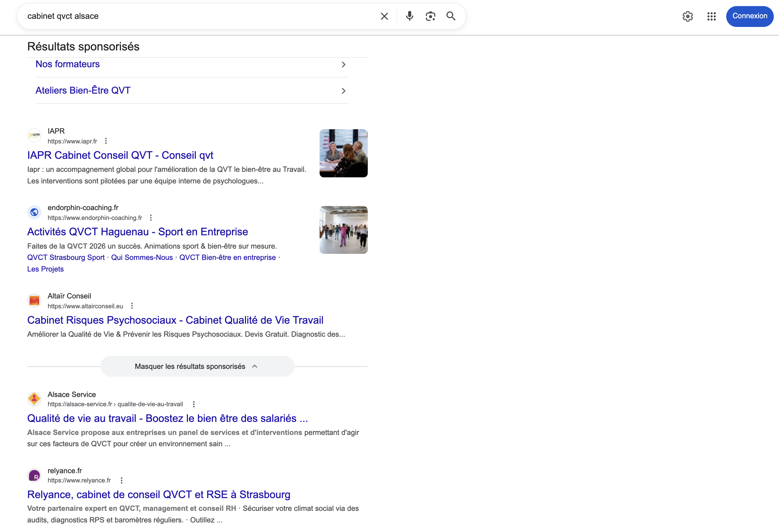Open quick settings gear icon
Screen dimensions: 779x532
tap(687, 16)
